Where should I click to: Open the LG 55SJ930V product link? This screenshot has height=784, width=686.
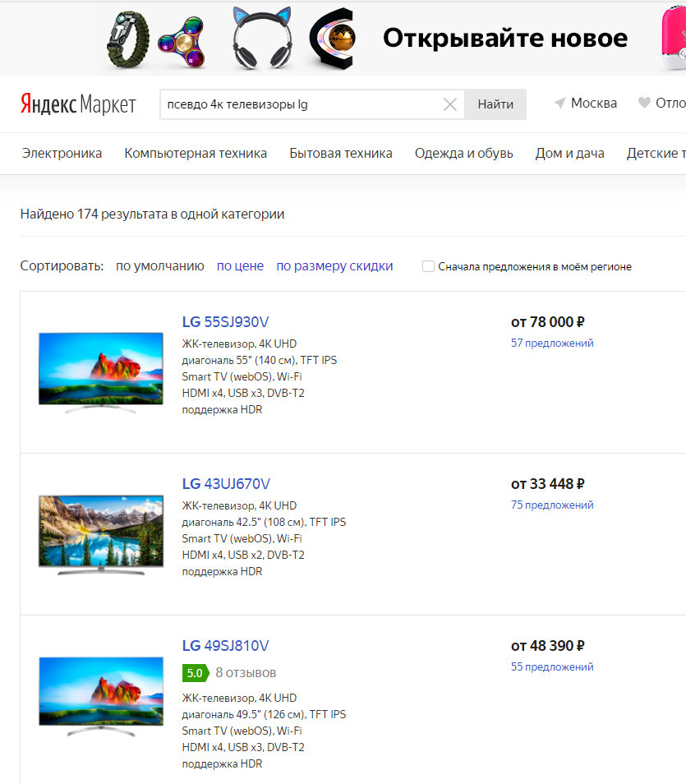(x=225, y=321)
